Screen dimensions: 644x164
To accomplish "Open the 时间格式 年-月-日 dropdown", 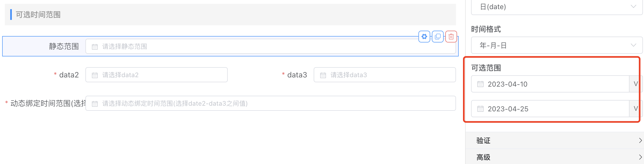I will coord(556,45).
